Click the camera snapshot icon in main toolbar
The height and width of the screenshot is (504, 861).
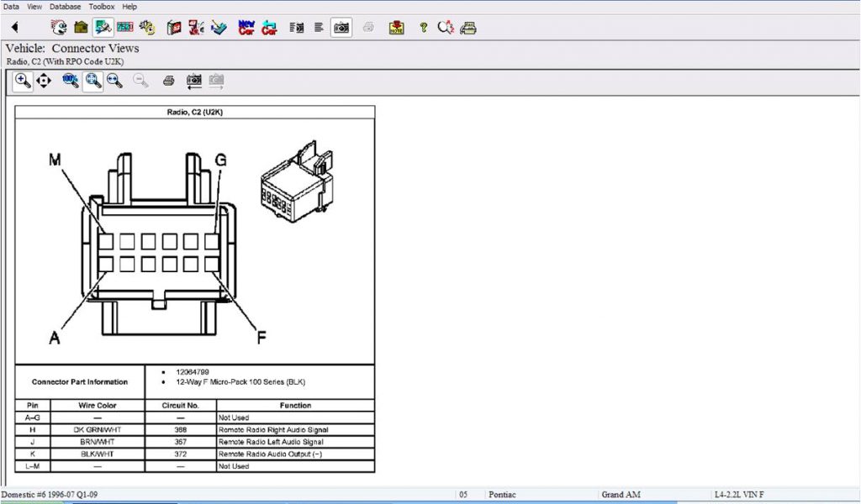pyautogui.click(x=341, y=28)
